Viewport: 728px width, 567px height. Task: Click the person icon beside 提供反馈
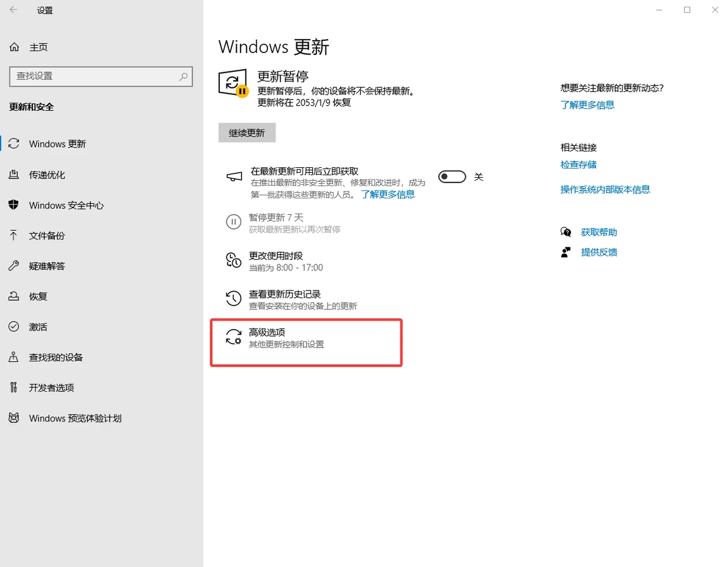(x=566, y=253)
